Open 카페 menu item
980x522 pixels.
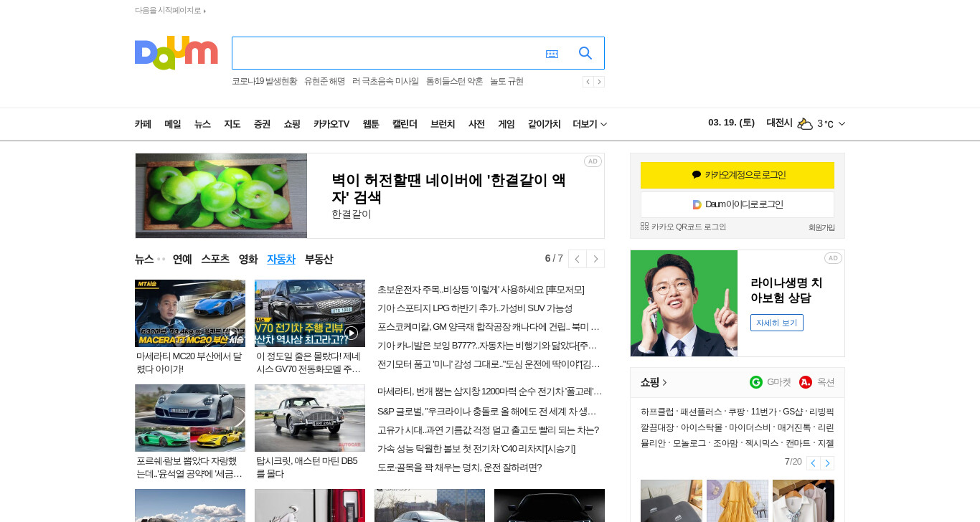143,124
